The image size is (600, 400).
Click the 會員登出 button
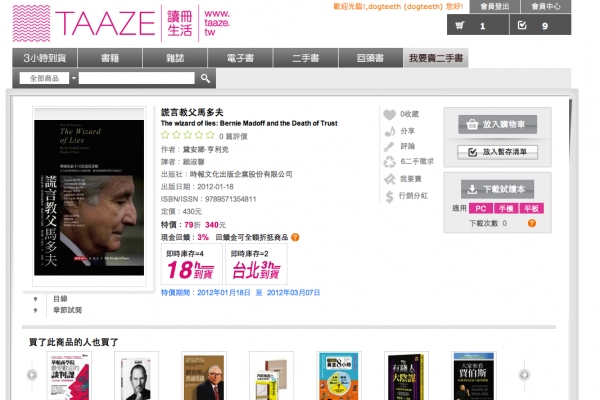pyautogui.click(x=494, y=7)
